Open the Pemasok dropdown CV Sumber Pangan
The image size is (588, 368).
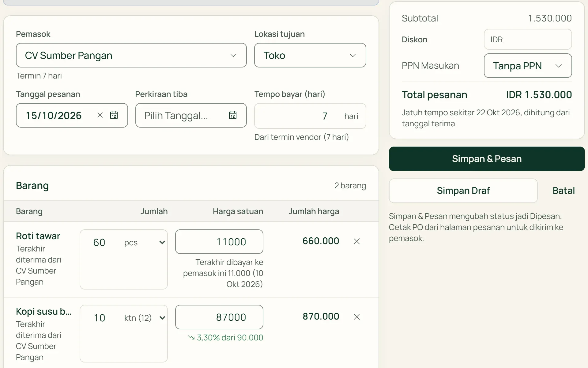[x=131, y=55]
